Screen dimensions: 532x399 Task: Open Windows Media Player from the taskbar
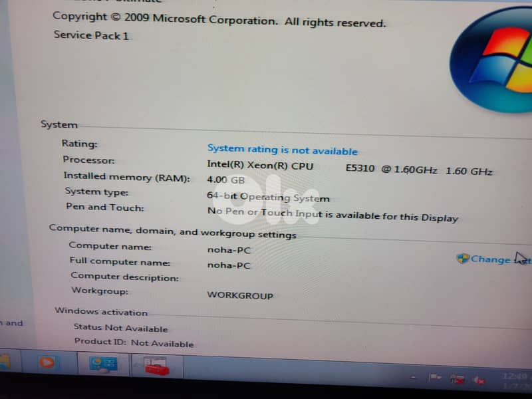pyautogui.click(x=47, y=364)
